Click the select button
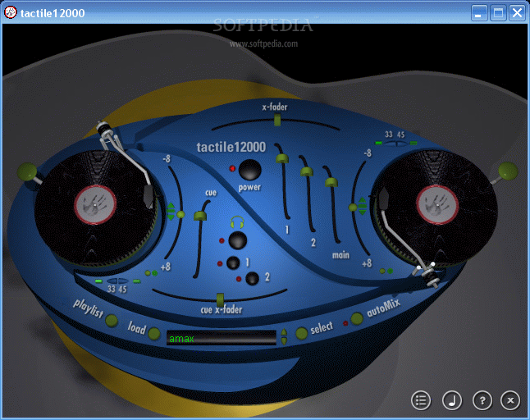 (301, 333)
